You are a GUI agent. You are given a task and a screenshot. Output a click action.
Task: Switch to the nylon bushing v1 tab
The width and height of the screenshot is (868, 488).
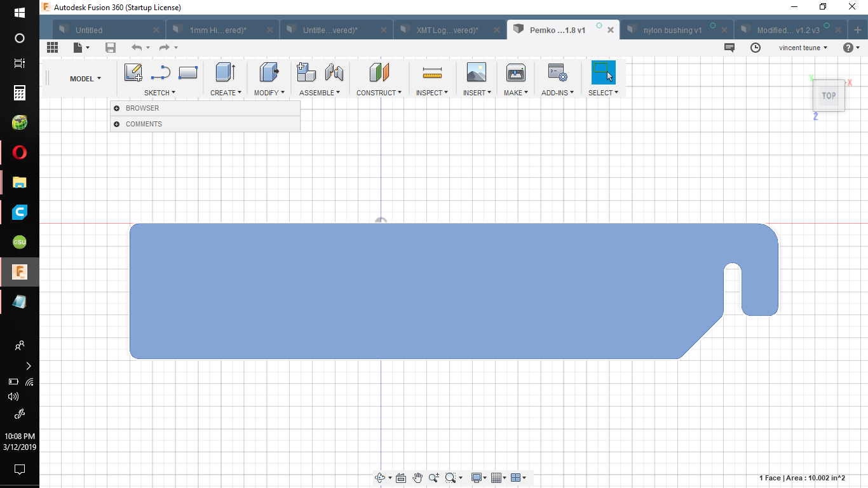pyautogui.click(x=672, y=30)
